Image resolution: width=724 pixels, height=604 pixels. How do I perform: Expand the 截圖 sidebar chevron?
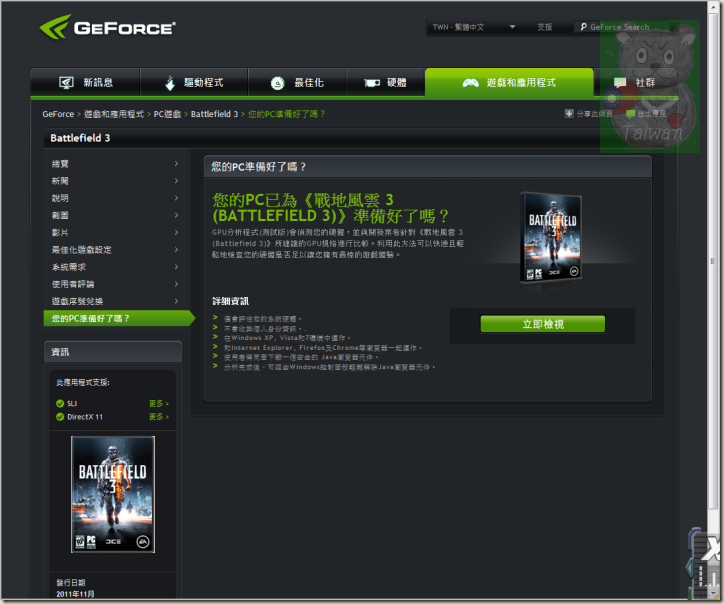tap(176, 215)
